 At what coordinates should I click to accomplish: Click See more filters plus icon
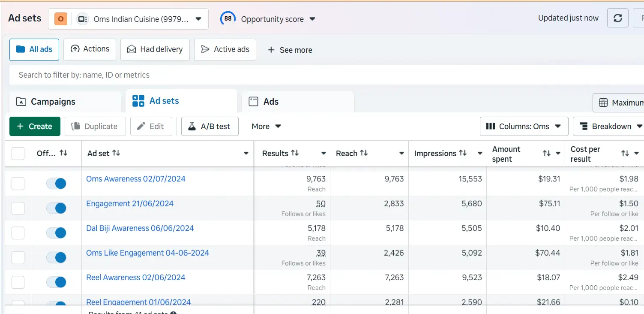coord(271,50)
